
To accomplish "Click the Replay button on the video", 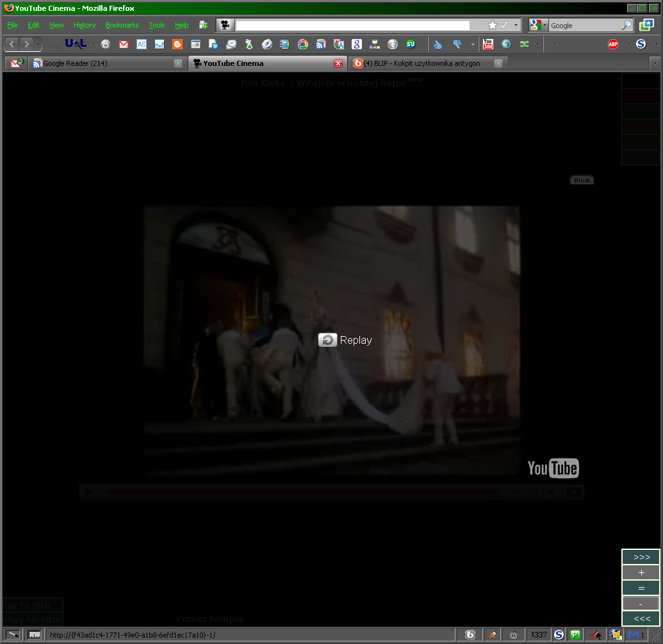I will pyautogui.click(x=345, y=340).
